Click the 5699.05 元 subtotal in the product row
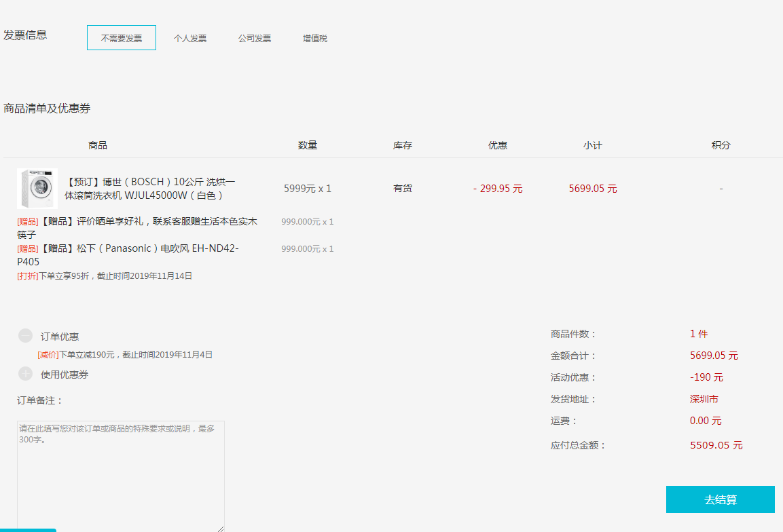Screen dimensions: 783x532 (x=593, y=189)
